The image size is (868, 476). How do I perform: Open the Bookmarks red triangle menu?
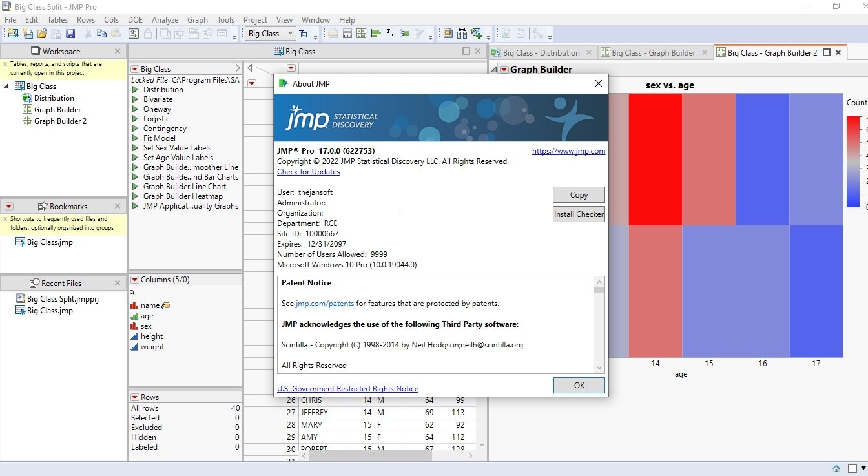point(9,206)
